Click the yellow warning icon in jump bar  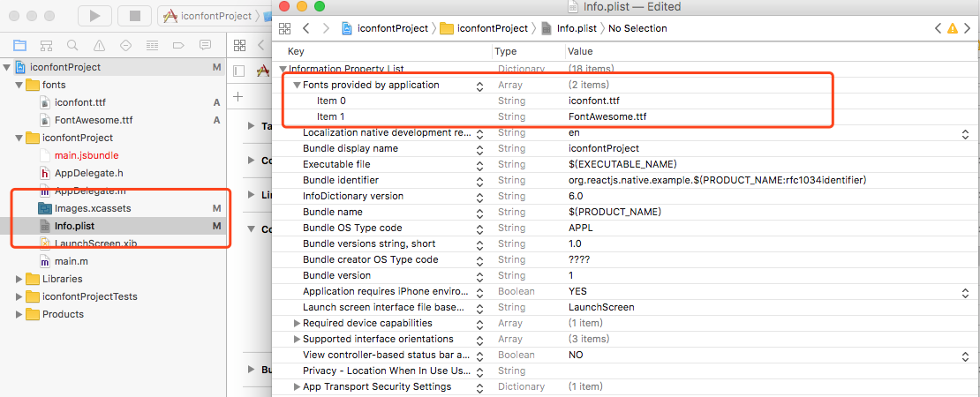pos(953,28)
